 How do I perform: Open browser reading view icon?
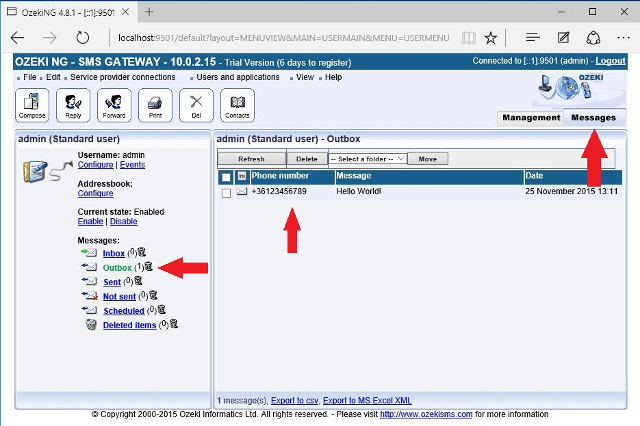[469, 38]
